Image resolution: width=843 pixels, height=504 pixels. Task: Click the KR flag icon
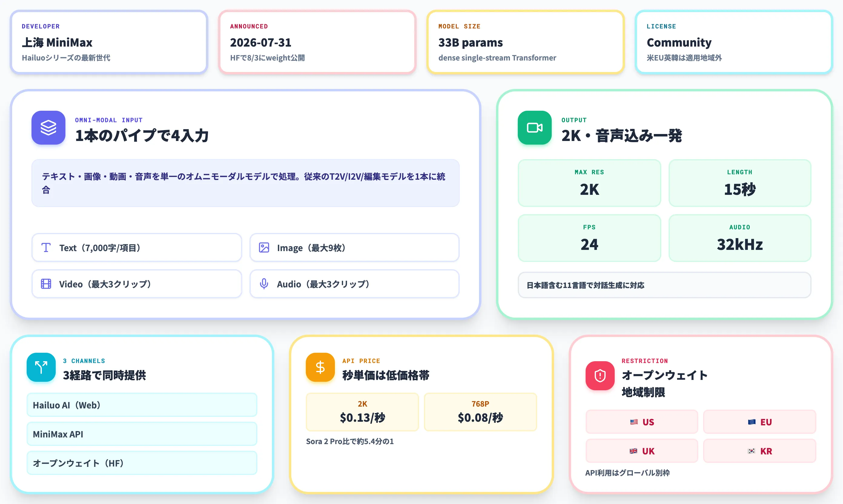752,451
